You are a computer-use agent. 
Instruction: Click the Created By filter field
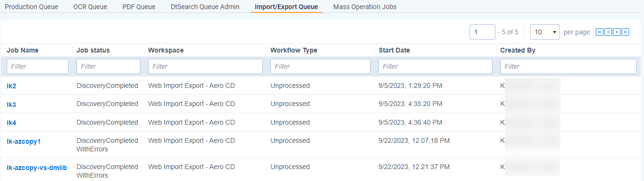(569, 66)
